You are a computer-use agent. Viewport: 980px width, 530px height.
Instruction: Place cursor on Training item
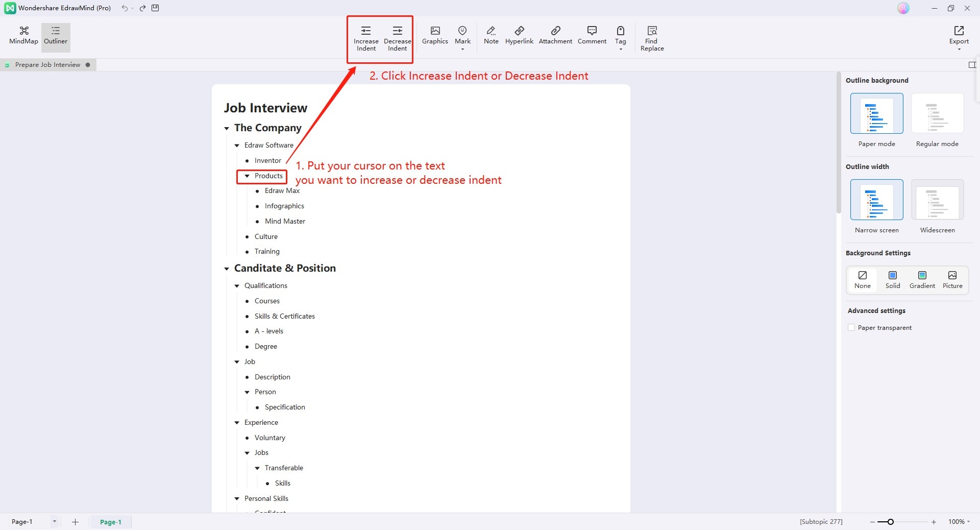pos(267,252)
